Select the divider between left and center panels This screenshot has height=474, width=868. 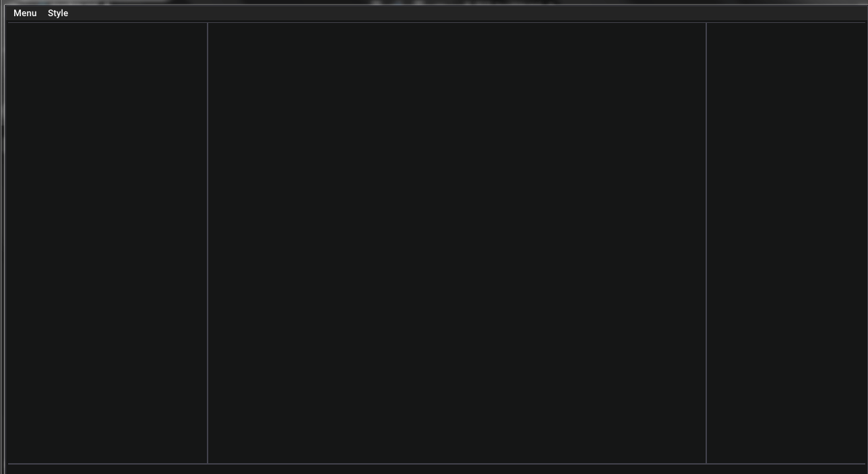coord(208,243)
